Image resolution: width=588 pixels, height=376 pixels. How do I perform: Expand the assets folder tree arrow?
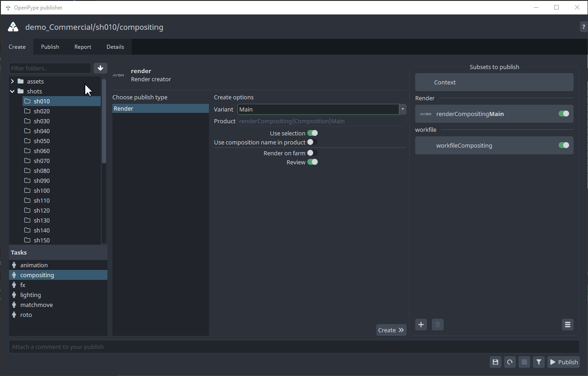coord(12,81)
